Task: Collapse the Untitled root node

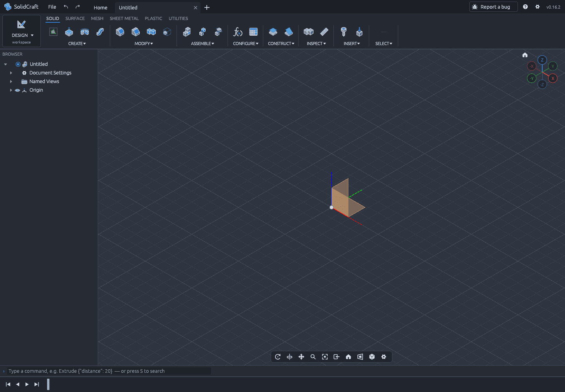Action: pyautogui.click(x=5, y=64)
